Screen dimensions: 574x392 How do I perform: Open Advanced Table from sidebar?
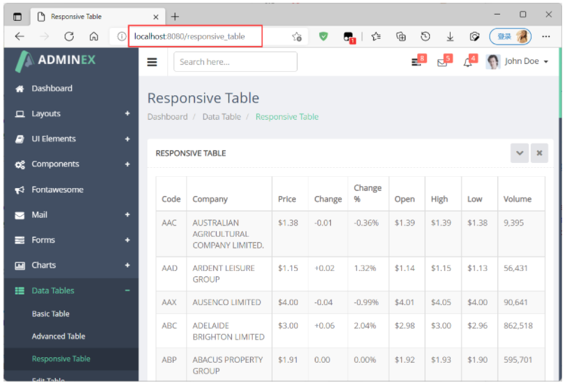click(59, 336)
